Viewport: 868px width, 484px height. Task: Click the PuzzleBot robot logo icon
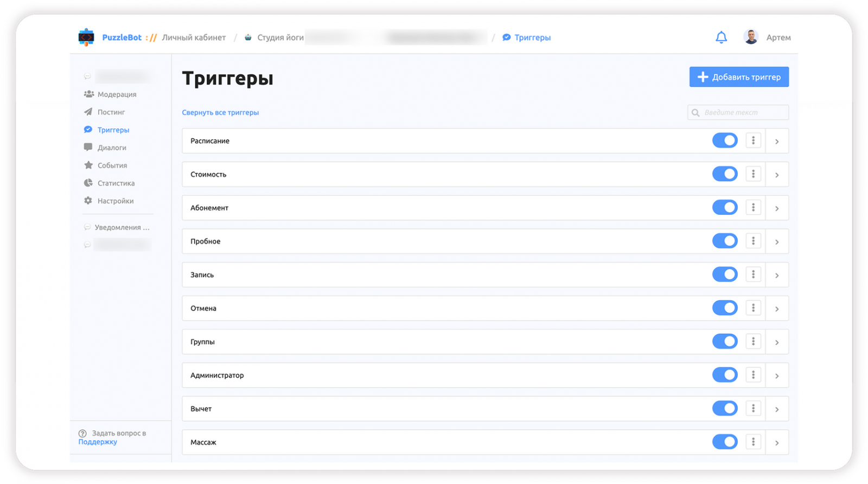point(86,37)
